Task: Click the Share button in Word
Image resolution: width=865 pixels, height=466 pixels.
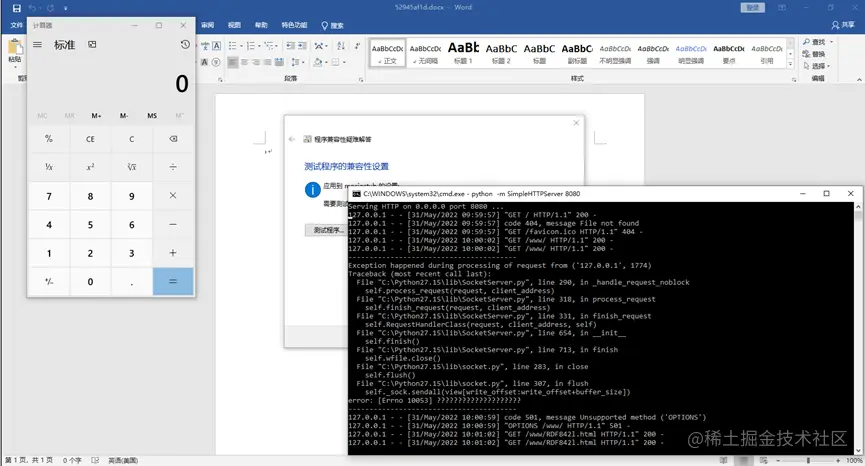Action: 843,25
